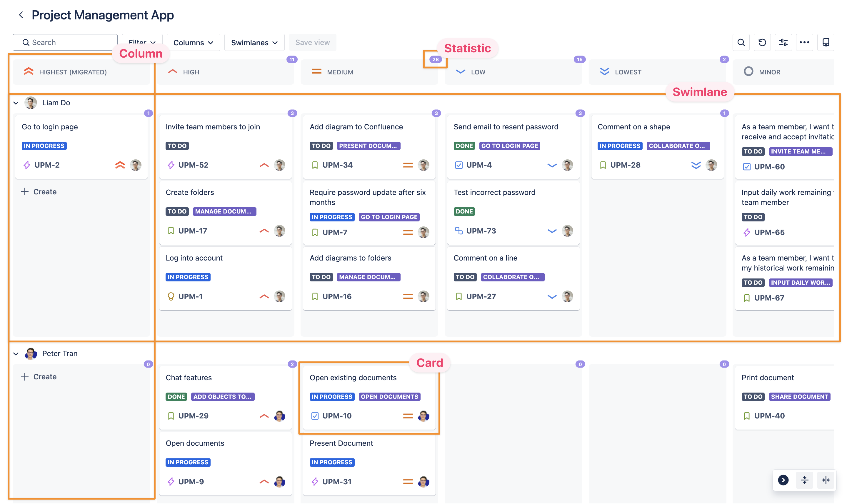Click the dark round arrow button at bottom right
Image resolution: width=847 pixels, height=504 pixels.
pyautogui.click(x=783, y=480)
